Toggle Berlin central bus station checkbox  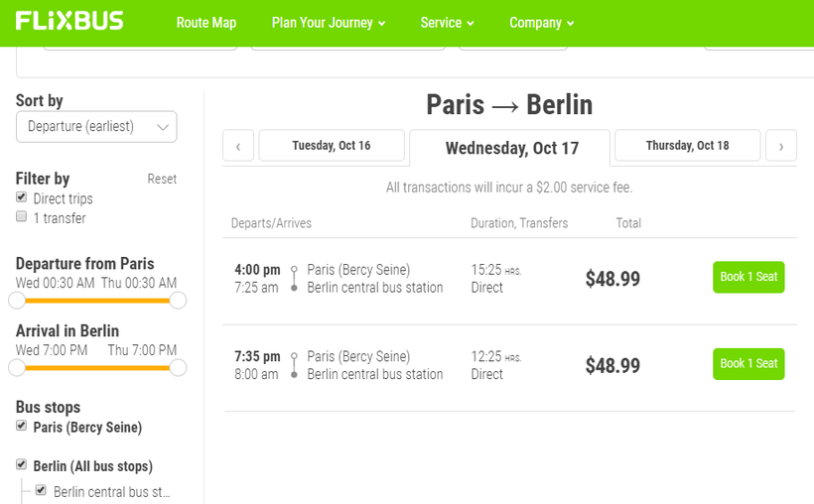(41, 490)
